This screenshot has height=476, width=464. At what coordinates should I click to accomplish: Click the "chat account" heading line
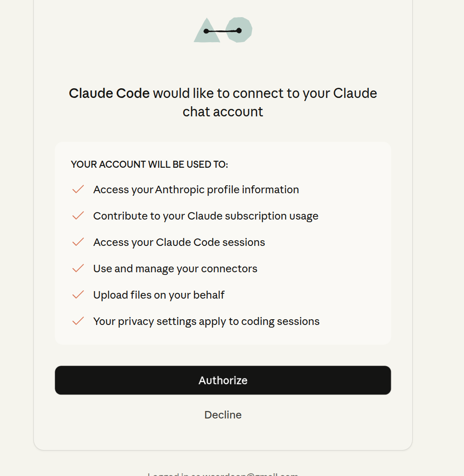tap(223, 112)
